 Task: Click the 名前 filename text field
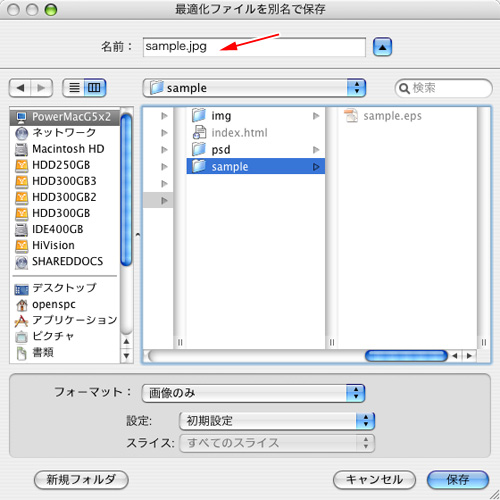click(x=254, y=47)
